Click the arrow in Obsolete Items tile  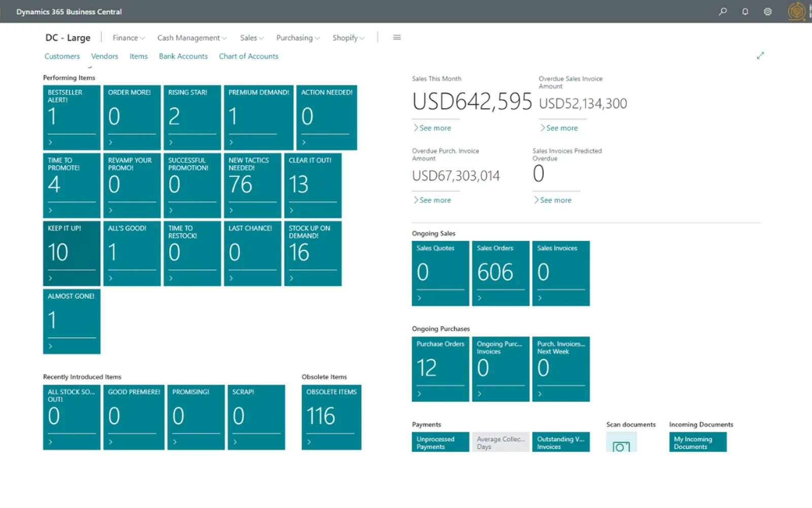[309, 442]
